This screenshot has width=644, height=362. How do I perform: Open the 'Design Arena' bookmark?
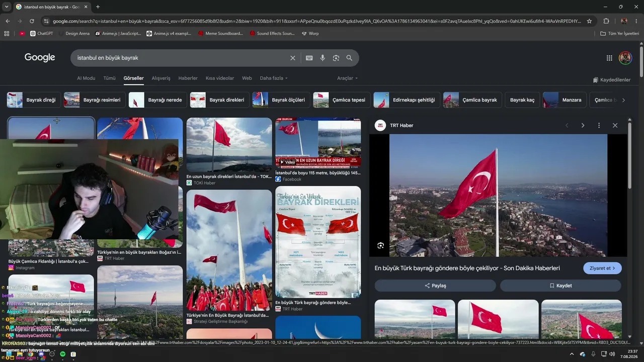click(x=74, y=34)
